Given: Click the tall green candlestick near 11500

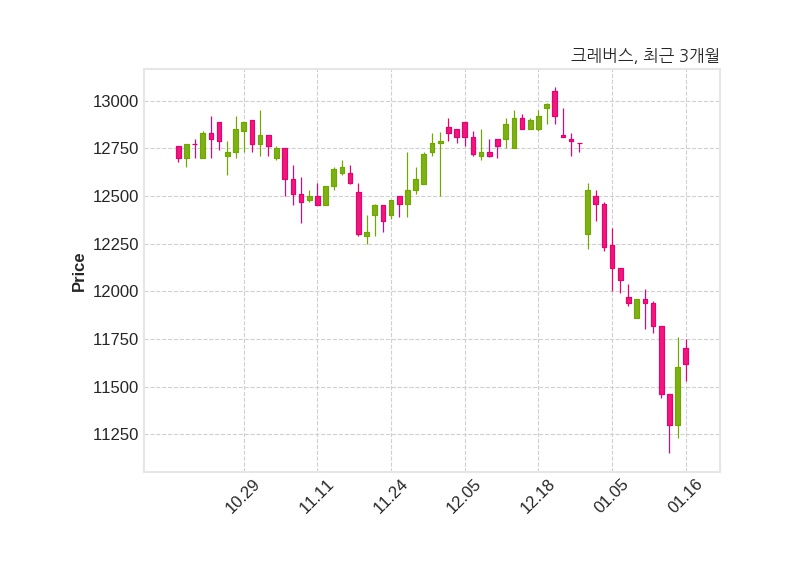Looking at the screenshot, I should click(x=678, y=396).
